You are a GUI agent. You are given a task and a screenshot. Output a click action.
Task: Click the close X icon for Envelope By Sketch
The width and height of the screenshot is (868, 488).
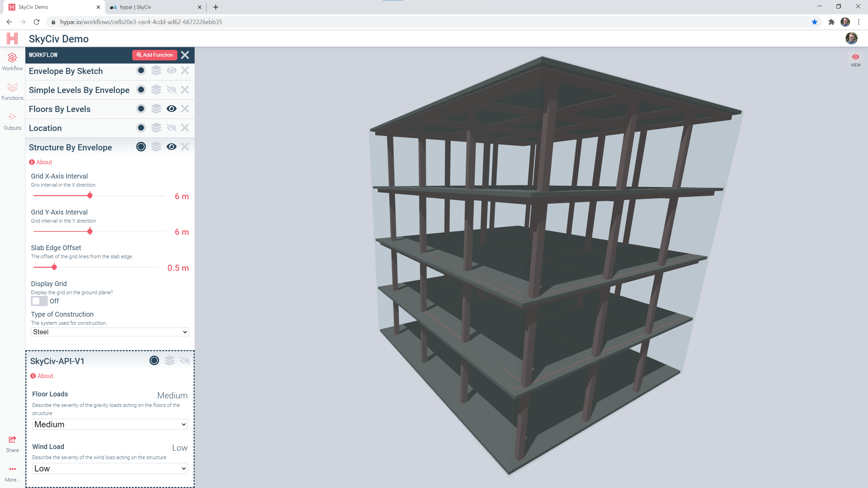(185, 70)
